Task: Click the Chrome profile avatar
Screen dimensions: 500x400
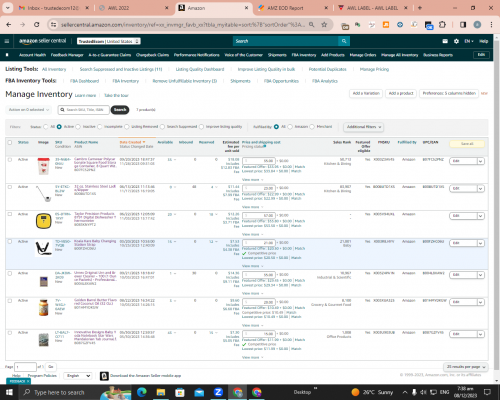Action: point(477,25)
